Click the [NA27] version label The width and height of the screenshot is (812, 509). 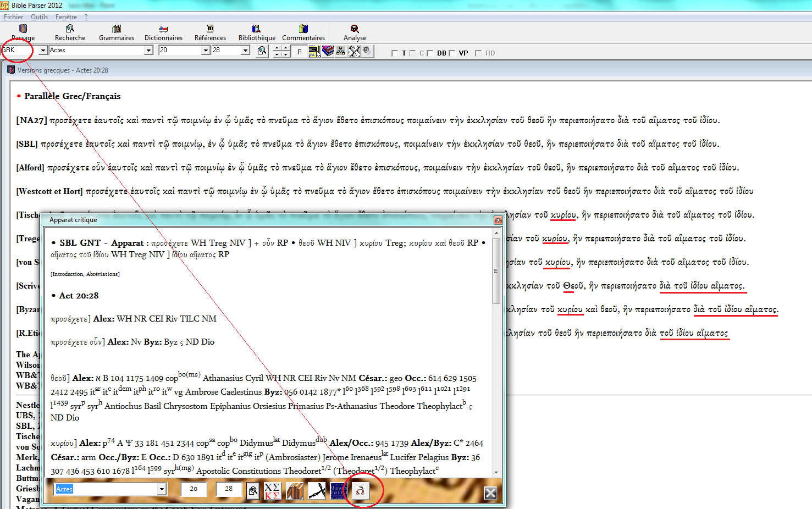coord(32,120)
